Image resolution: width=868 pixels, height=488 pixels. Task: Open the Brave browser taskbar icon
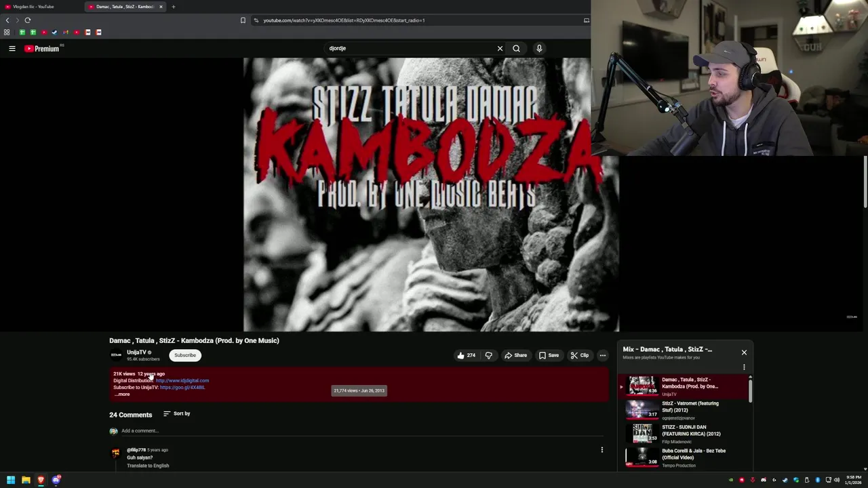pyautogui.click(x=41, y=480)
